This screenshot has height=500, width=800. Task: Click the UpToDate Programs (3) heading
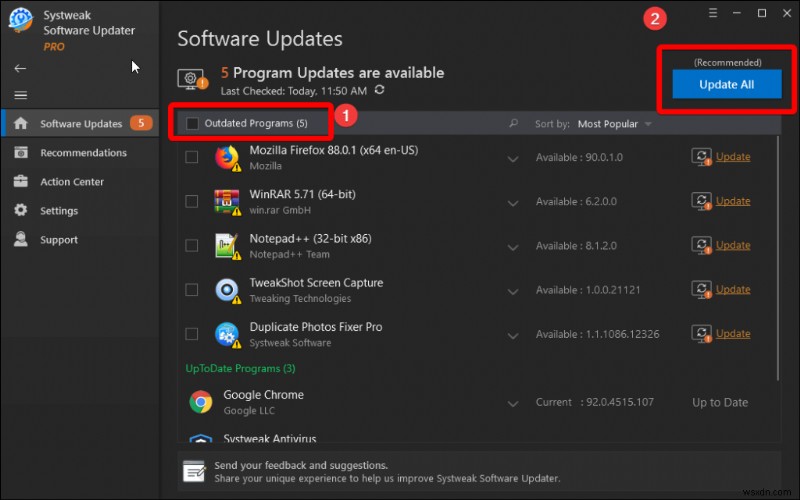click(x=240, y=368)
